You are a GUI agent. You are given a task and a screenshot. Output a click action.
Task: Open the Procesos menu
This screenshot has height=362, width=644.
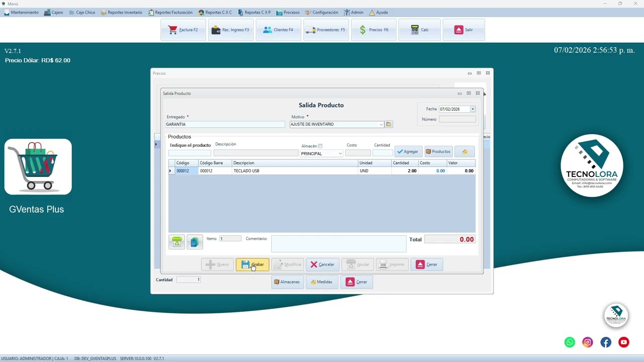tap(288, 12)
